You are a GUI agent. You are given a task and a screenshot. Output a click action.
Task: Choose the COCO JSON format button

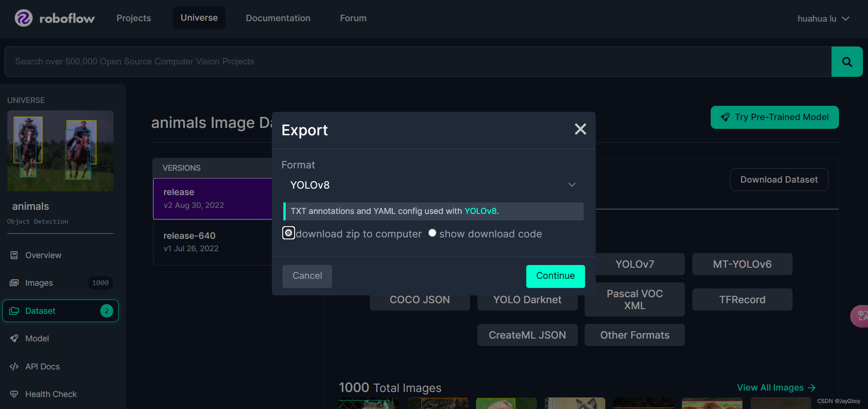pos(420,302)
